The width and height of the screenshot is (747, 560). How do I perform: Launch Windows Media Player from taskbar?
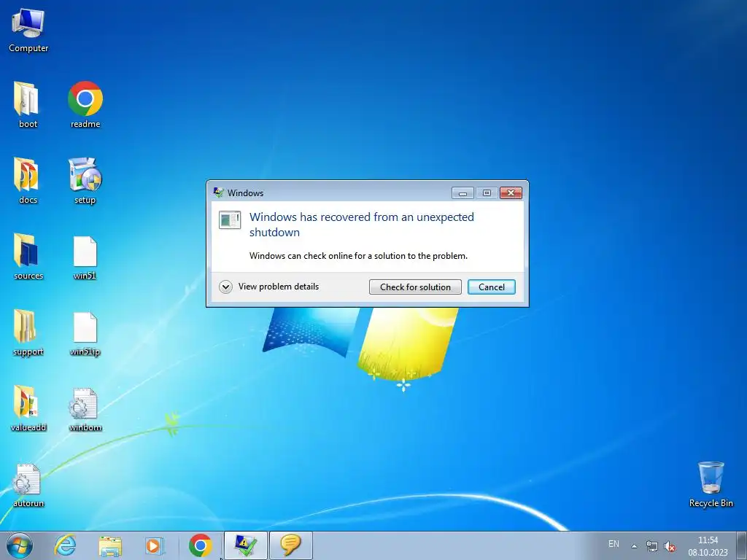pyautogui.click(x=155, y=545)
